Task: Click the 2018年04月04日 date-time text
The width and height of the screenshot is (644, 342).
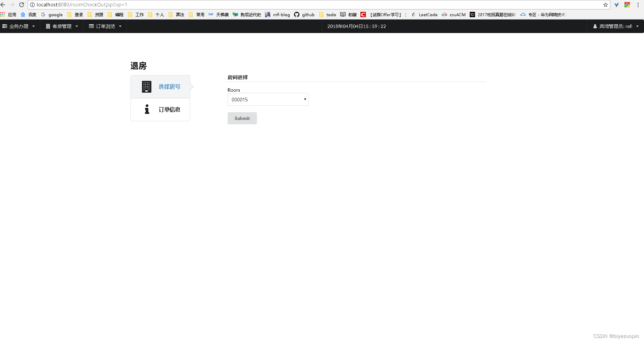Action: (357, 26)
